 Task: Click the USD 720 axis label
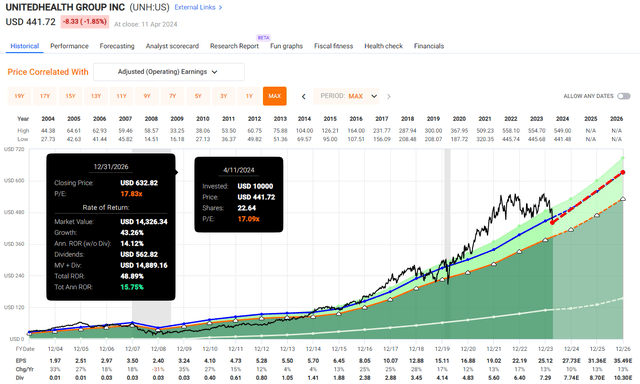pos(14,149)
